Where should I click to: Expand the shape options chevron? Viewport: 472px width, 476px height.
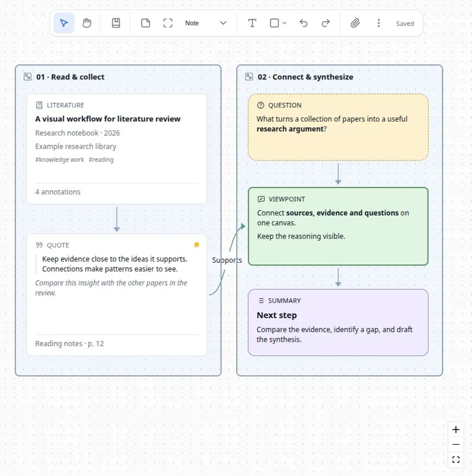[x=284, y=23]
